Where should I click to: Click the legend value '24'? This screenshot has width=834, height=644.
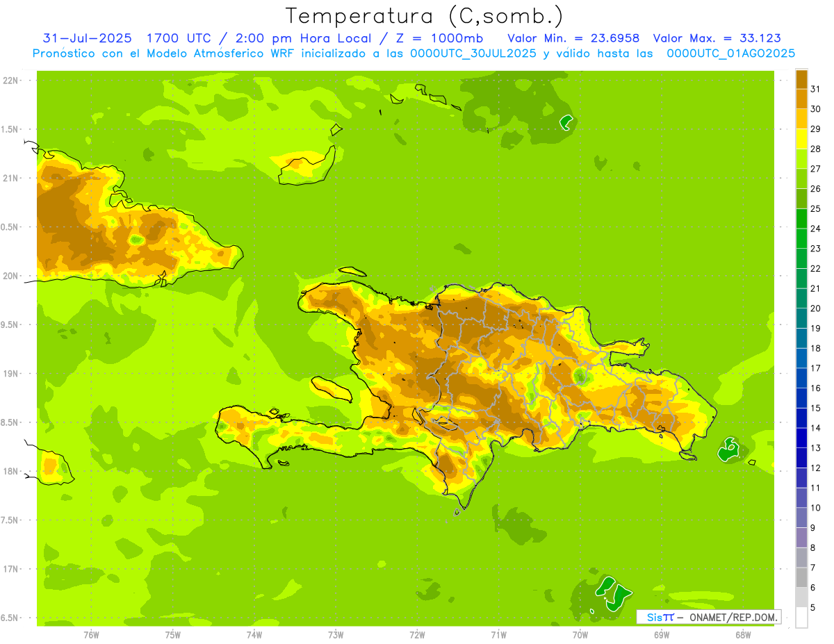pyautogui.click(x=816, y=229)
